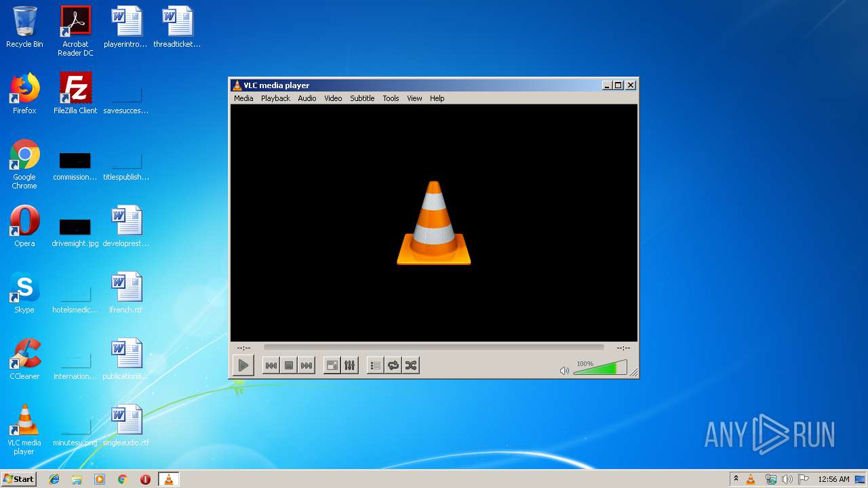
Task: Open Internet Explorer from taskbar
Action: click(54, 479)
